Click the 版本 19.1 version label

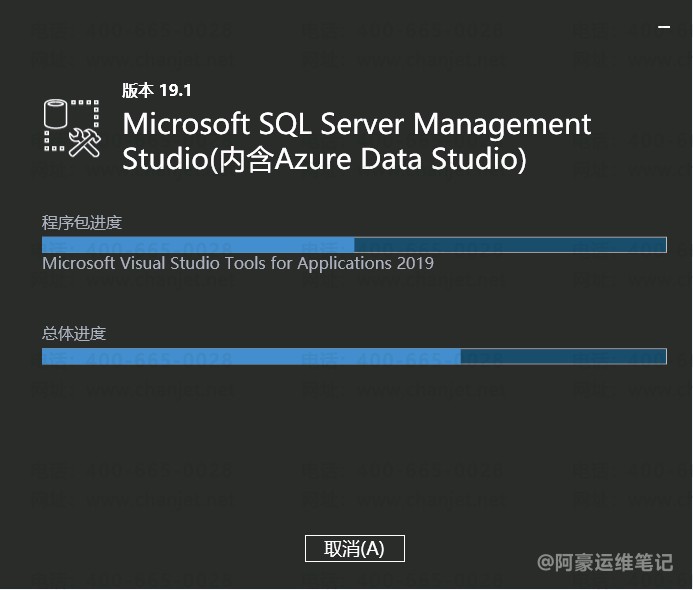[156, 90]
